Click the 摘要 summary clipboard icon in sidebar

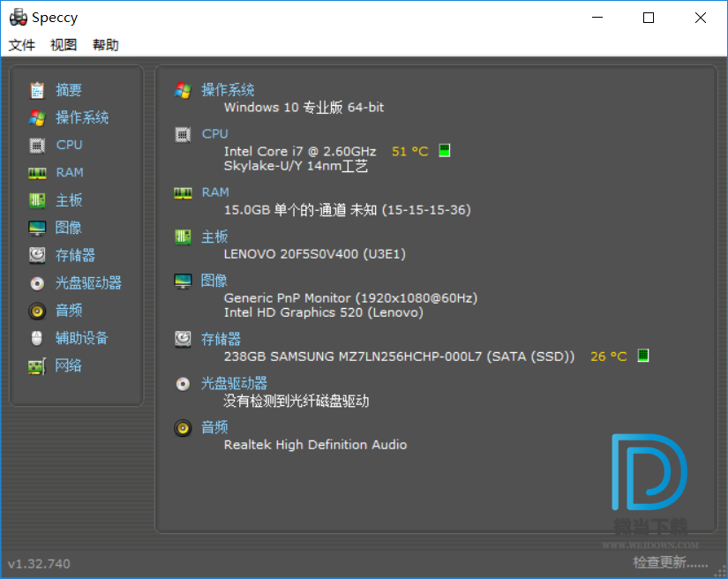37,90
